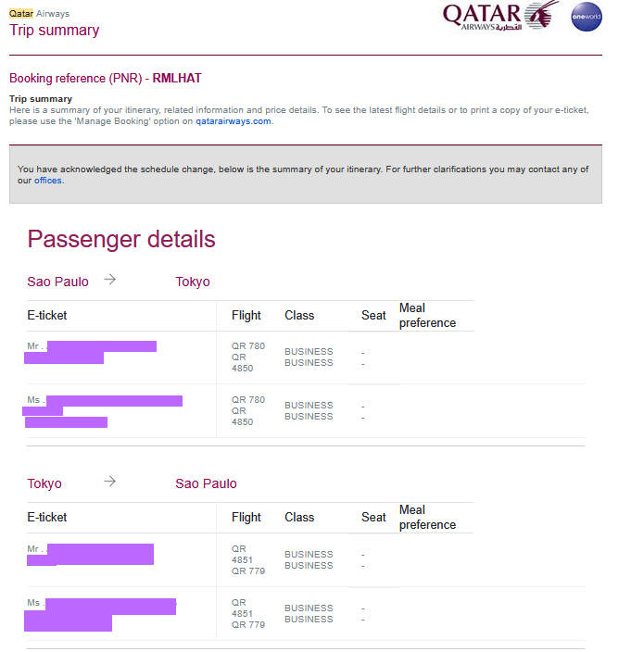This screenshot has height=652, width=644.
Task: Click the Sao Paulo origin of outbound trip
Action: coord(57,282)
